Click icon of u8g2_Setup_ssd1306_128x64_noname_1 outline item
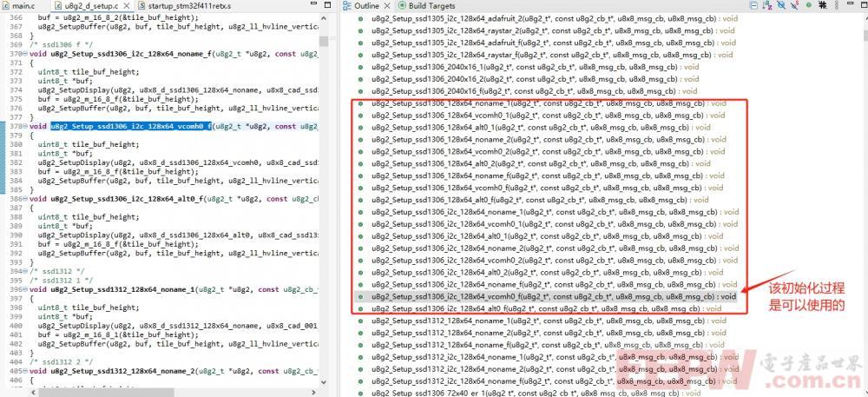The height and width of the screenshot is (397, 868). click(360, 103)
